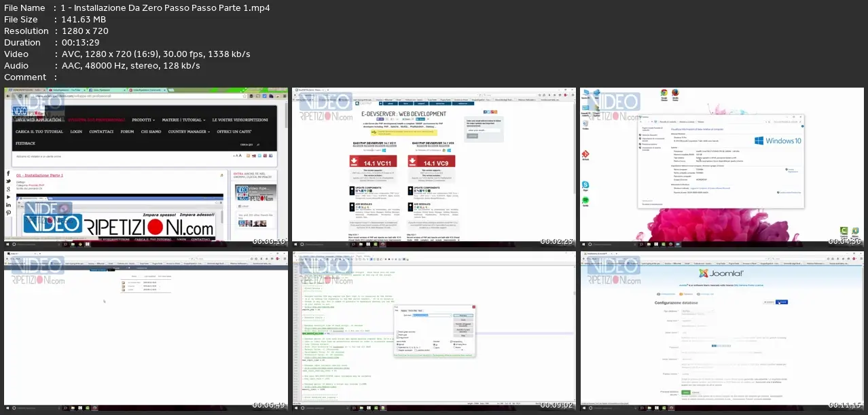Open 01 - Installazione Parte 1 link

[39, 175]
